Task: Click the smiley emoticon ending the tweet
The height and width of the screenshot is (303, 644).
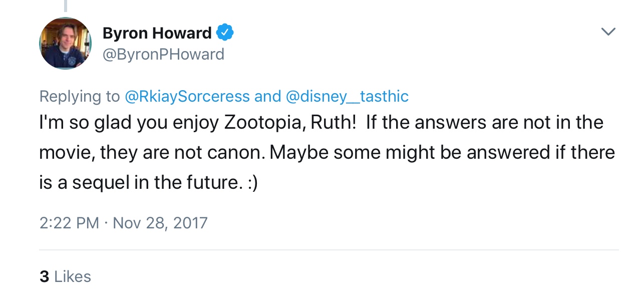Action: click(251, 183)
